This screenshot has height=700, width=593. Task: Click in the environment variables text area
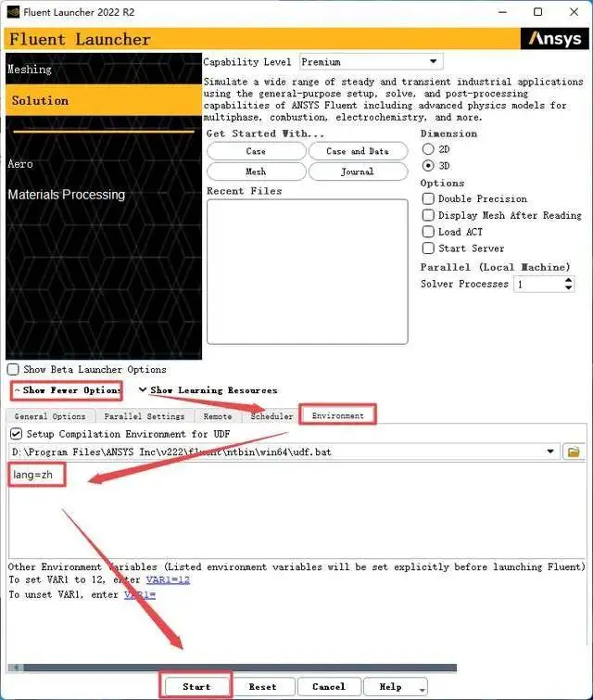pos(296,510)
